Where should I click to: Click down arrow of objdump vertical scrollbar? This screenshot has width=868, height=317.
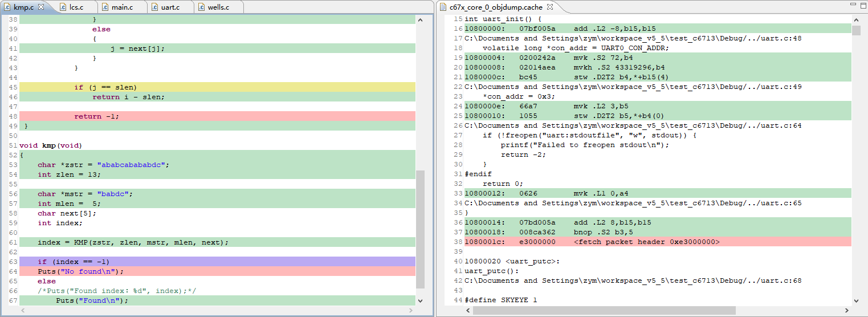pyautogui.click(x=856, y=300)
